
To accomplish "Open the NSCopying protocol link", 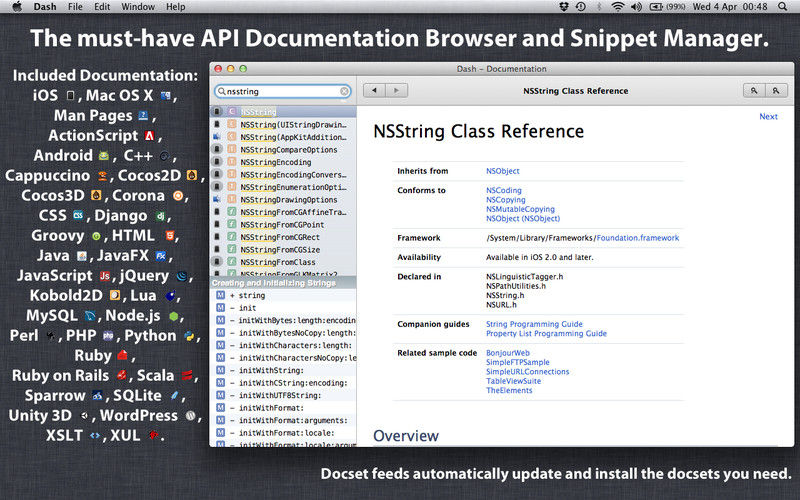I will (506, 199).
